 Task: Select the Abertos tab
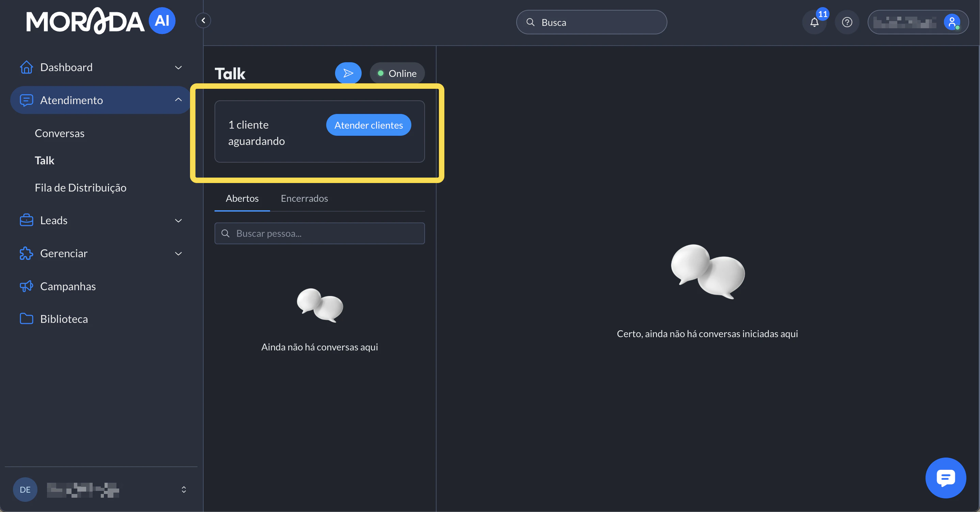click(x=242, y=198)
